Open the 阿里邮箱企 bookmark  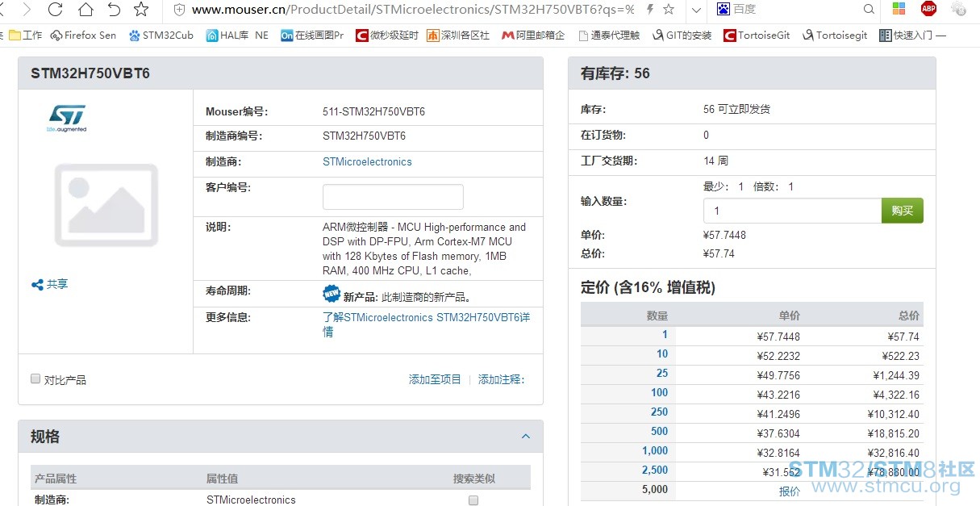tap(533, 36)
